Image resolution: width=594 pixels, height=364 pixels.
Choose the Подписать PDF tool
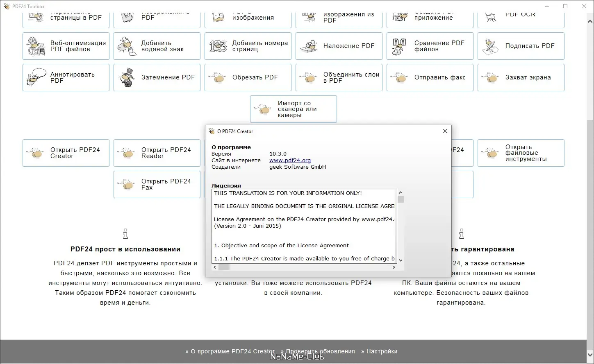point(521,46)
